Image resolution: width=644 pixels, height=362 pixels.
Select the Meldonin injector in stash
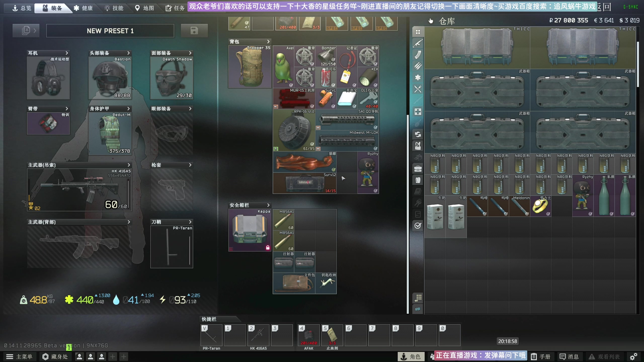[519, 206]
